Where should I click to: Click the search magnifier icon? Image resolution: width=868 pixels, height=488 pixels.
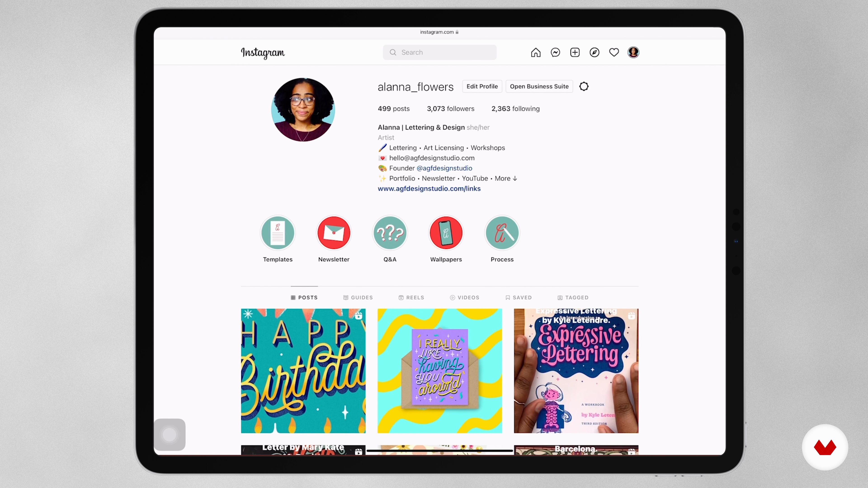pos(393,53)
